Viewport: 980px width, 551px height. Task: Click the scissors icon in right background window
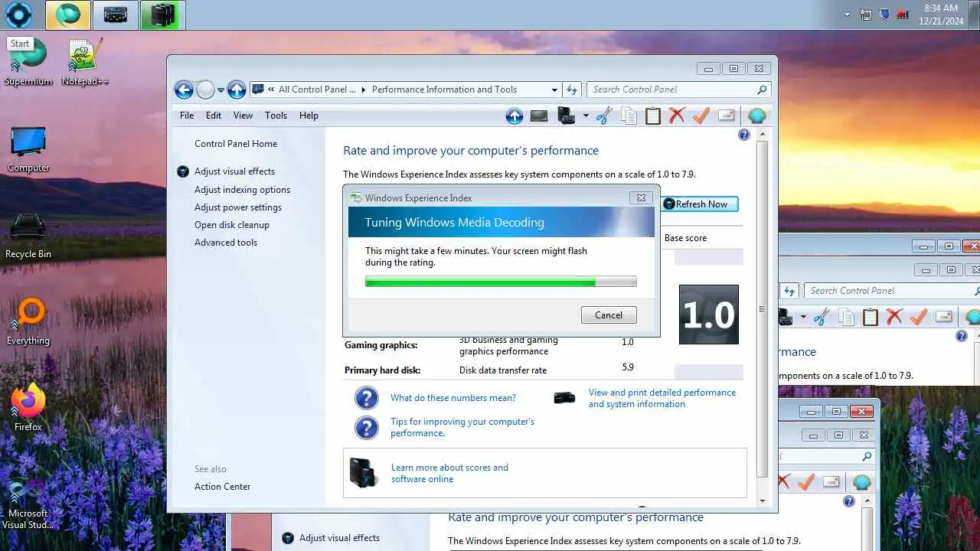coord(822,316)
